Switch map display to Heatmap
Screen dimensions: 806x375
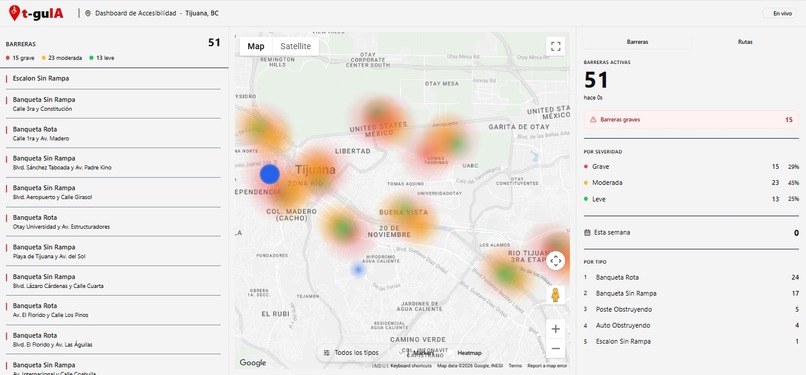tap(469, 353)
